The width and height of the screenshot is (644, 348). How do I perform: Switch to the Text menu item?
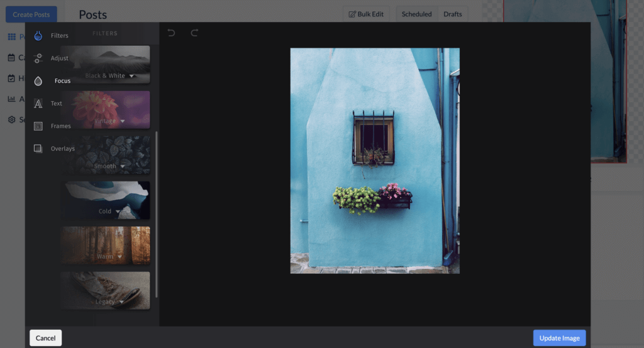point(56,104)
